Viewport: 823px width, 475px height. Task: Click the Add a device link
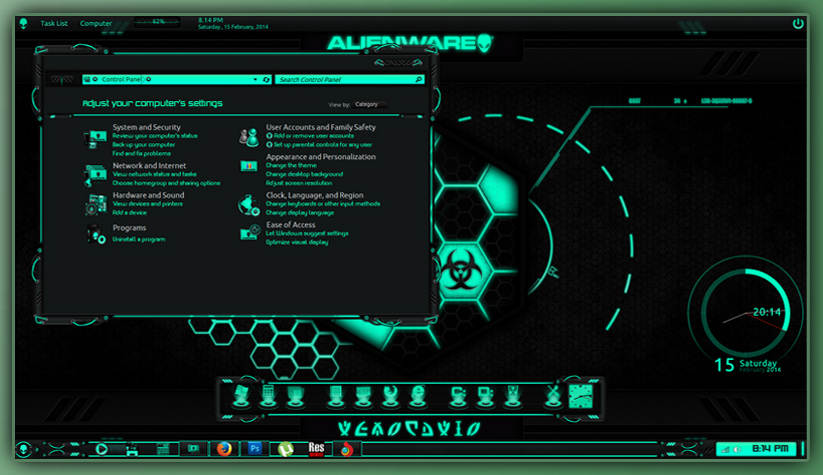coord(130,213)
